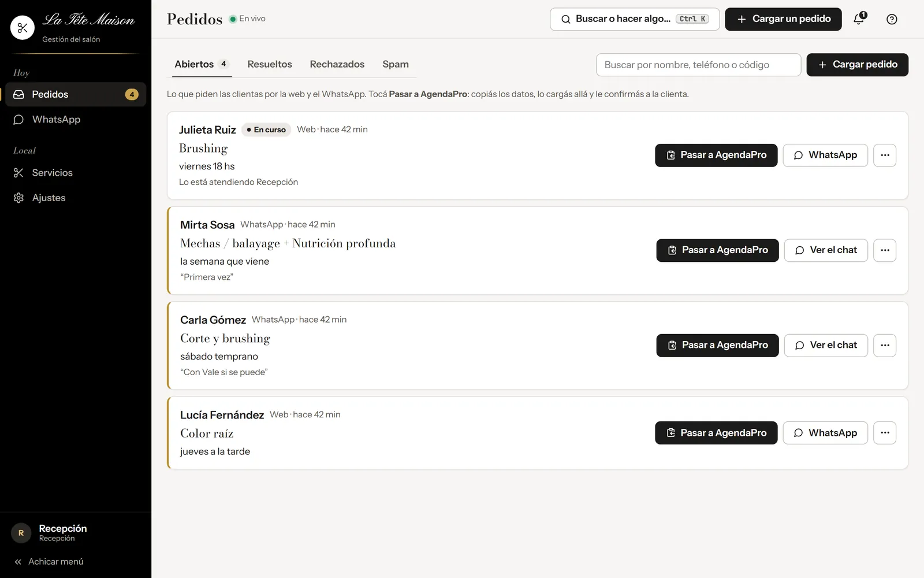The image size is (924, 578).
Task: Switch to the Rechazados tab
Action: click(x=337, y=64)
